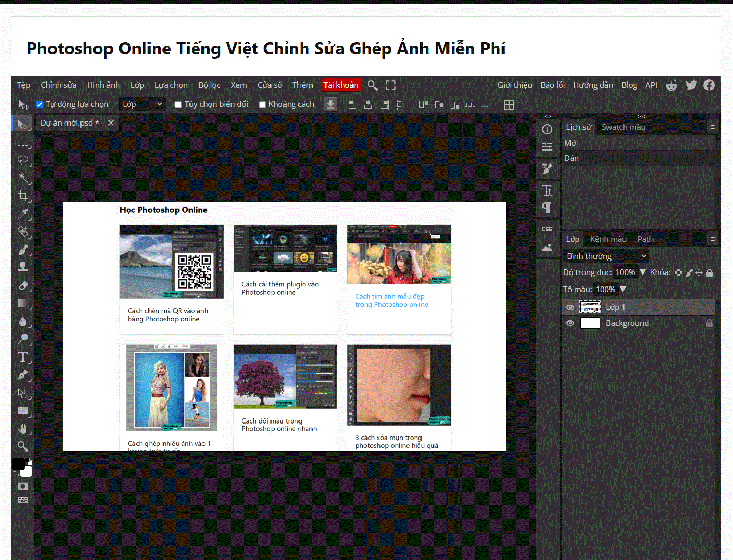733x560 pixels.
Task: Enable Tùy chọn biến đổi checkbox
Action: pyautogui.click(x=178, y=105)
